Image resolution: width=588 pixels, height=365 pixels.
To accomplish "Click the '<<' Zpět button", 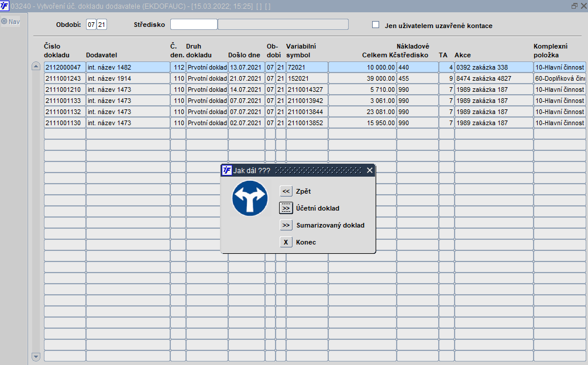I will pos(286,191).
